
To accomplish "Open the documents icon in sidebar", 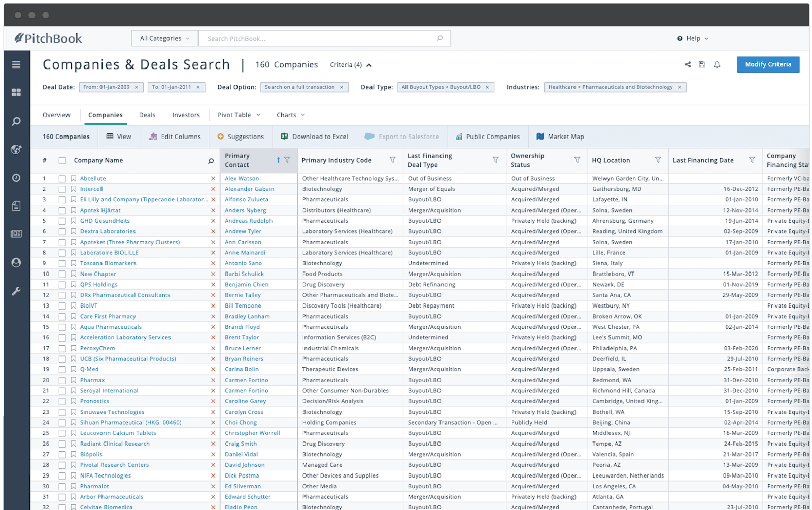I will pos(16,206).
